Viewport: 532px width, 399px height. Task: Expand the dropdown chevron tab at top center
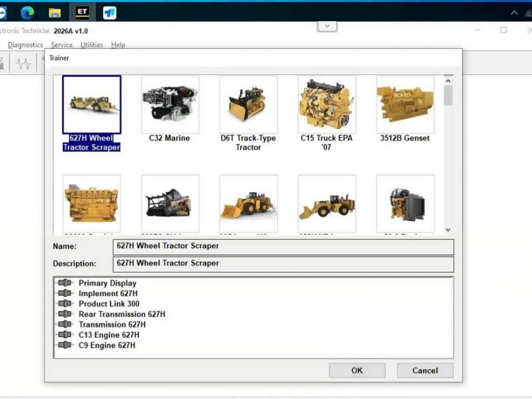pyautogui.click(x=327, y=26)
